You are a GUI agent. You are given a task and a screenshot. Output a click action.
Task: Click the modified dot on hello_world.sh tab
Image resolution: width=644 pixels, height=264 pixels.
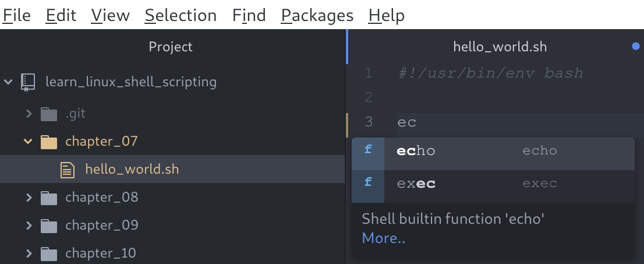(635, 47)
